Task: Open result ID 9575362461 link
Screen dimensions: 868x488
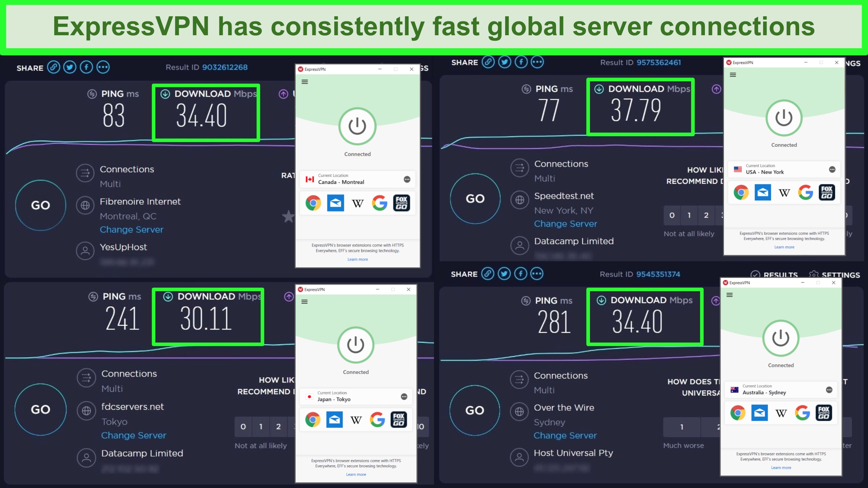Action: coord(658,62)
